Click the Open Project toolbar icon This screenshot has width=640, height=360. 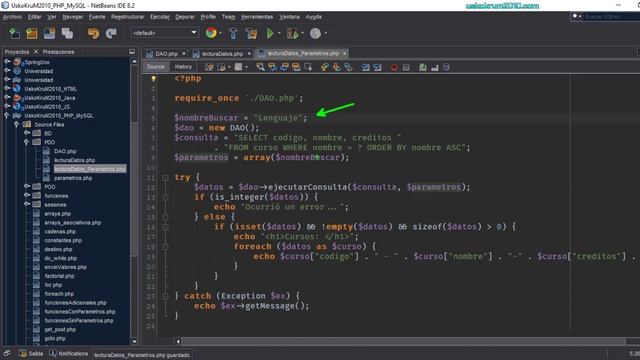tap(49, 33)
